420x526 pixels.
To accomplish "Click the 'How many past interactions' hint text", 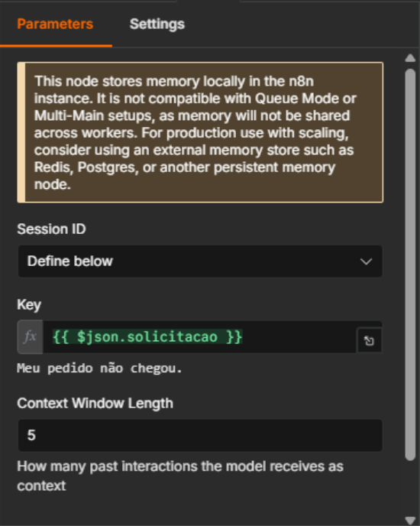I will tap(180, 476).
